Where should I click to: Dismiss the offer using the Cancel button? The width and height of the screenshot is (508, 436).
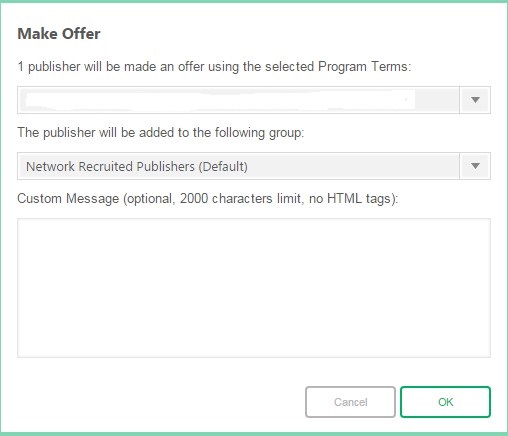[350, 402]
